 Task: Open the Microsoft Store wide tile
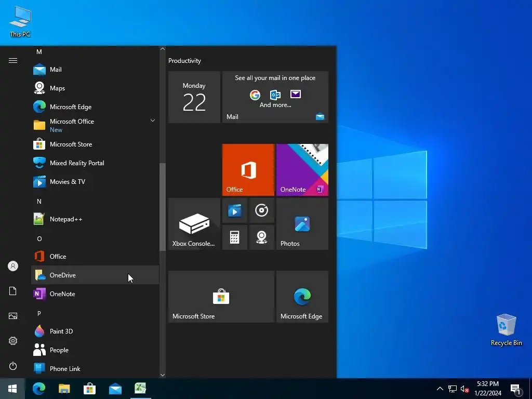tap(221, 297)
